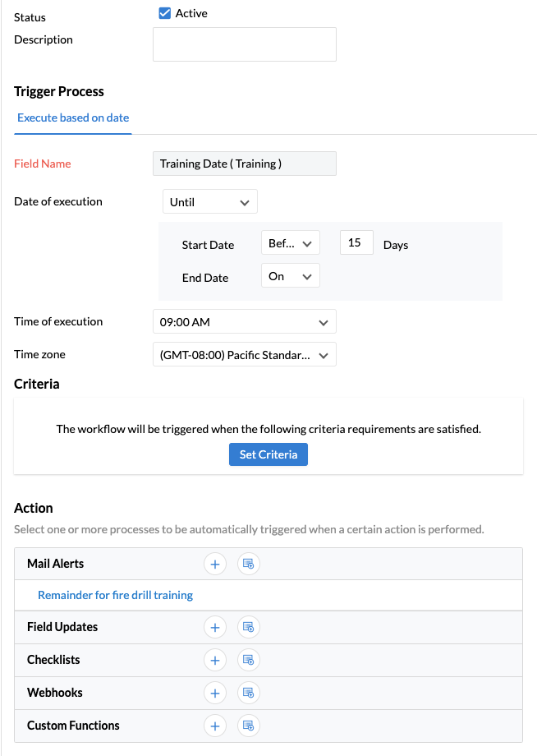537x756 pixels.
Task: Choose existing Checklists via list icon
Action: (x=249, y=660)
